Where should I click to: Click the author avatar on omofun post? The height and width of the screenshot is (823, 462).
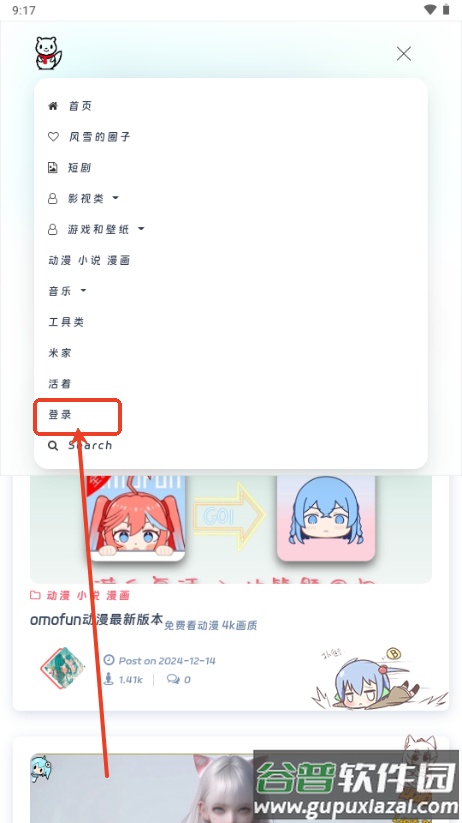tap(62, 668)
